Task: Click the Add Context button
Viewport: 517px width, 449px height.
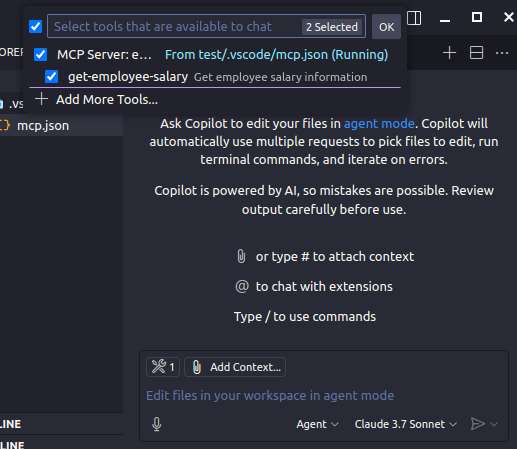Action: point(235,367)
